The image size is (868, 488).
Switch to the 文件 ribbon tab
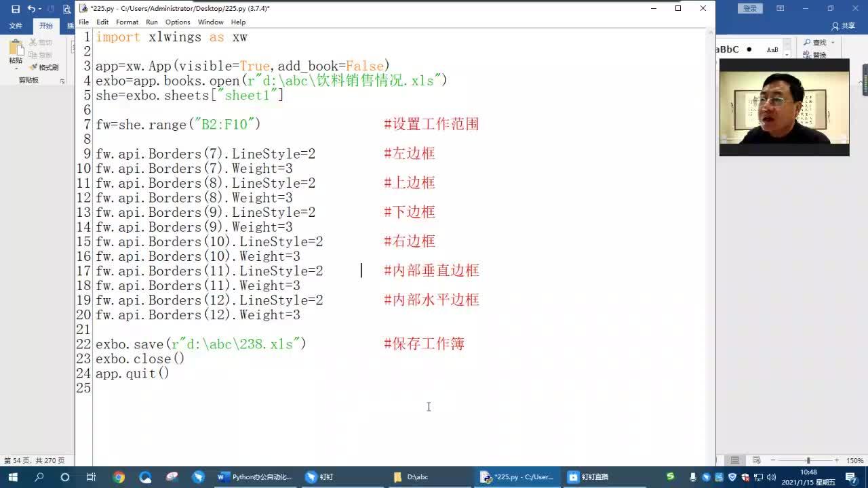point(15,25)
